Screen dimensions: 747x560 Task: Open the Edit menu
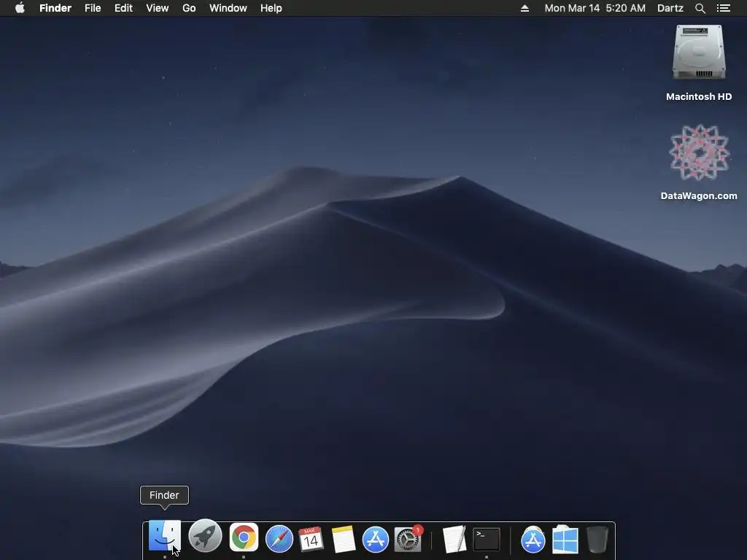click(x=123, y=8)
